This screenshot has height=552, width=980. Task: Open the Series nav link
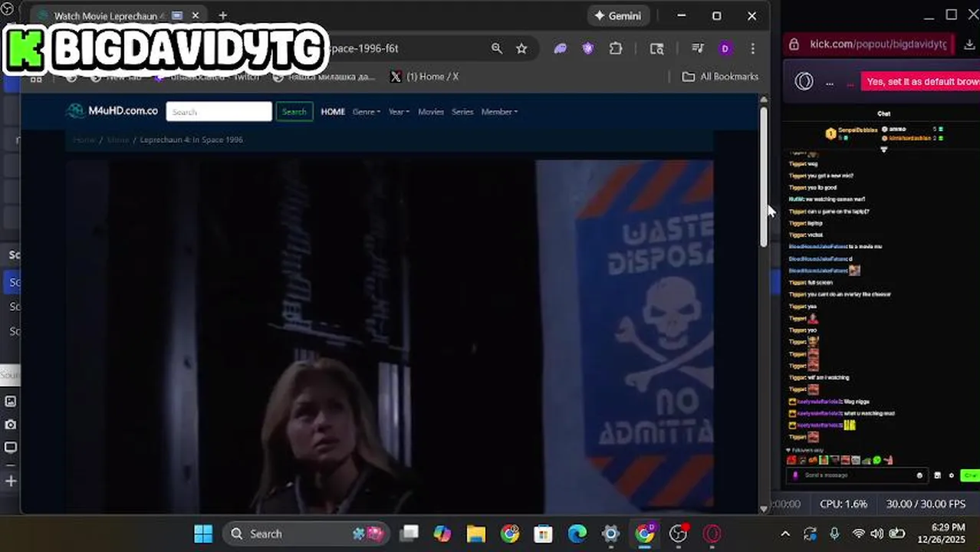pos(462,112)
